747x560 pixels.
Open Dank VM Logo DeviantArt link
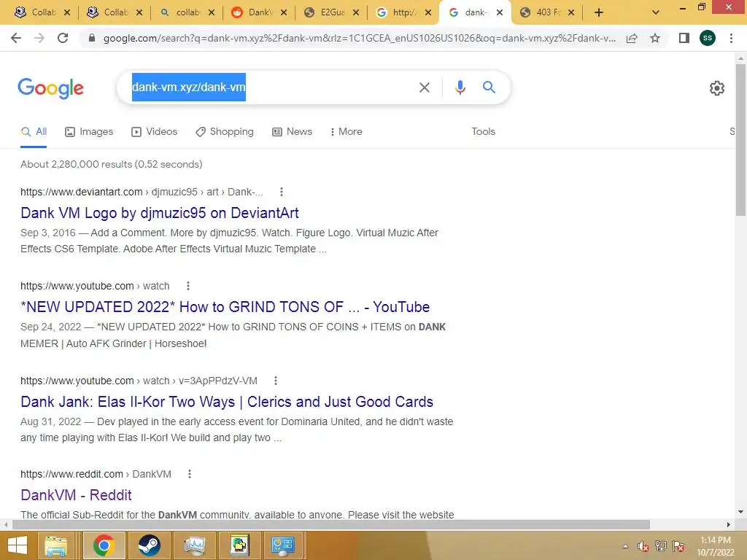tap(160, 213)
